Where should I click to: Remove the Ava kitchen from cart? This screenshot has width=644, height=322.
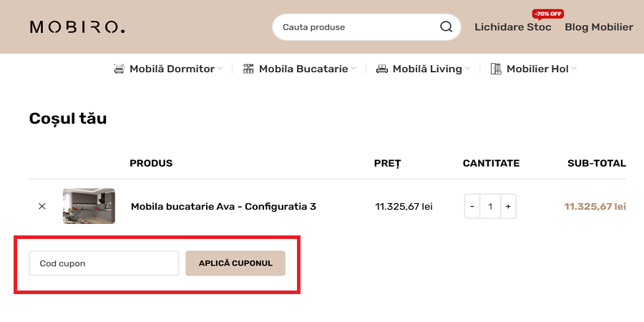pyautogui.click(x=42, y=206)
